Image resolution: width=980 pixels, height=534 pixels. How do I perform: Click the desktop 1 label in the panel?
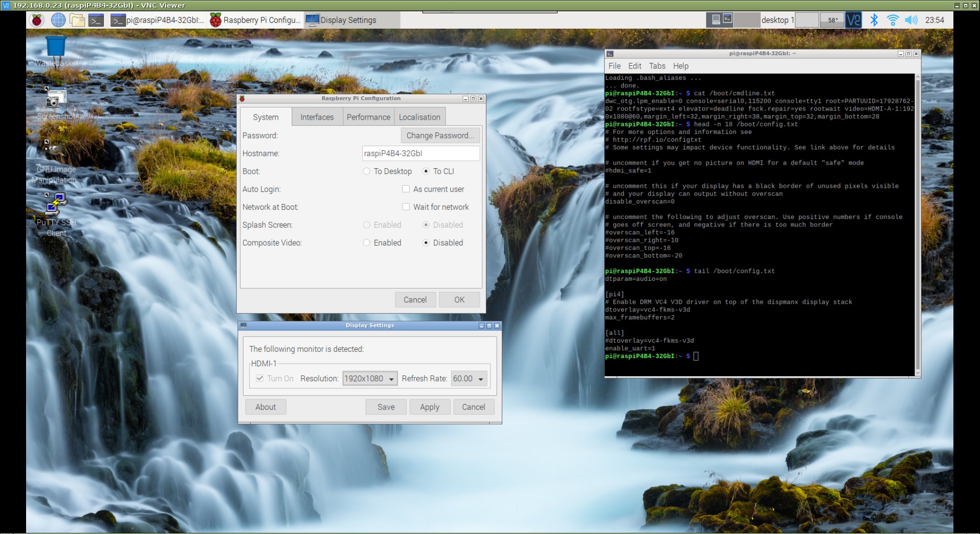(777, 20)
